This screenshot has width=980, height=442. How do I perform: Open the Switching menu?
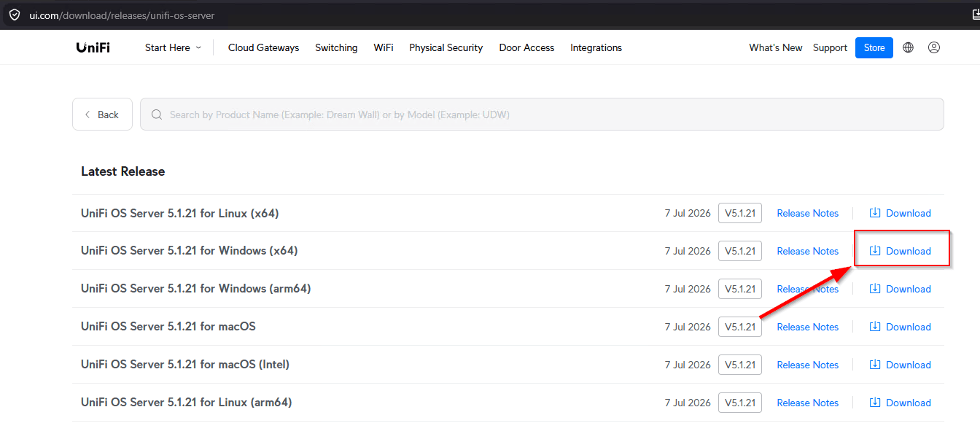[x=336, y=47]
